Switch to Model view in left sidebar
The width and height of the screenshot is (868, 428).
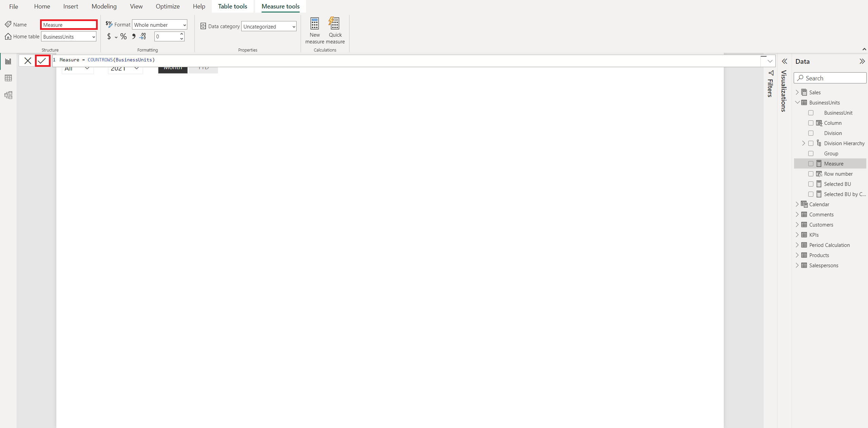point(8,95)
